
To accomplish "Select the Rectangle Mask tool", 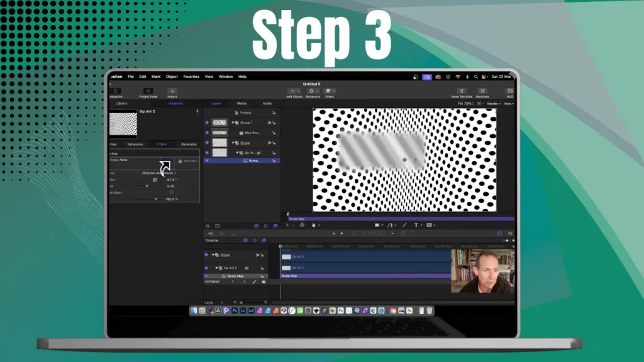I will (x=429, y=225).
